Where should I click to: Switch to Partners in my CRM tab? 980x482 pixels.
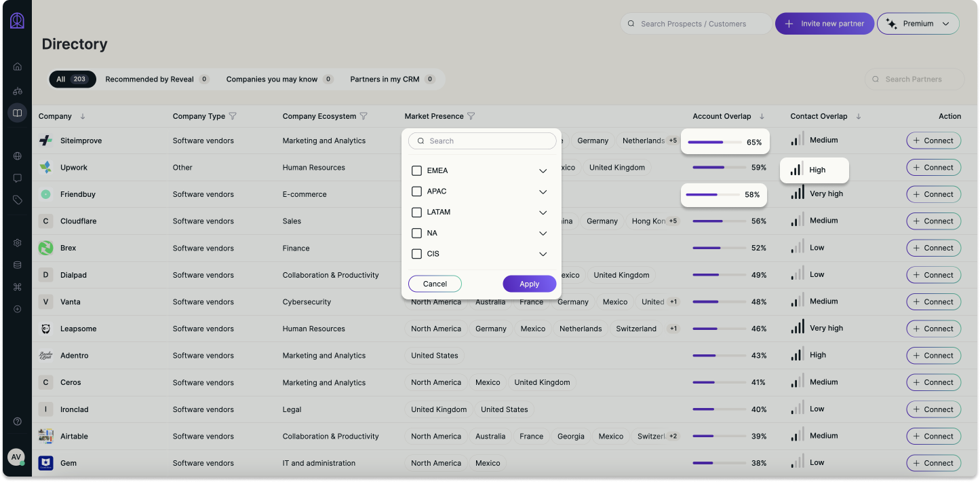pos(392,79)
